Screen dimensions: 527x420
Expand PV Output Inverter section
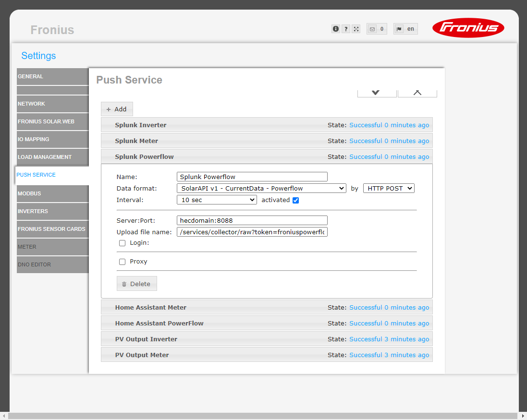pyautogui.click(x=267, y=339)
